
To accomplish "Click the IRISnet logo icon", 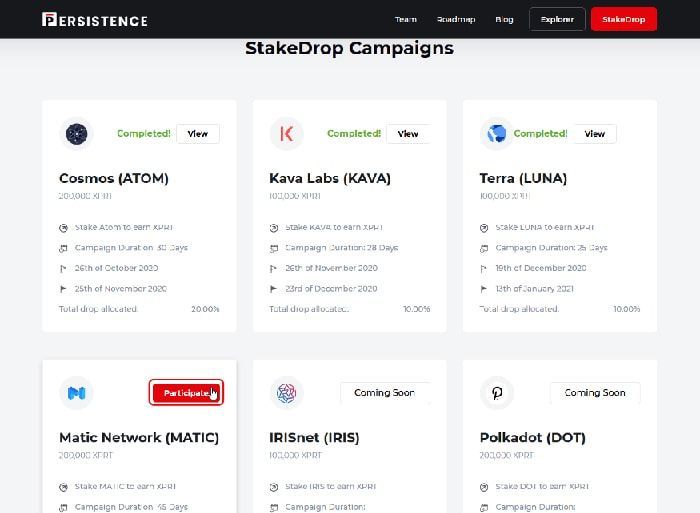I will [x=287, y=393].
